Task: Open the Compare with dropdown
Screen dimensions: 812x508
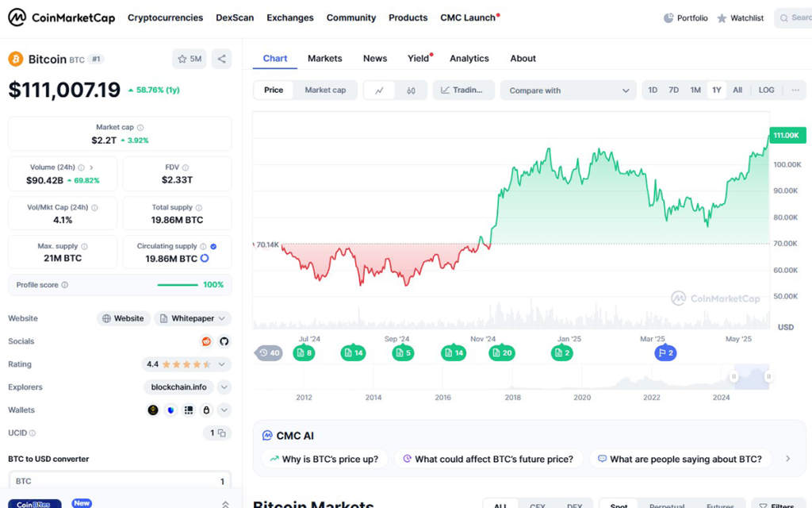Action: pos(568,90)
